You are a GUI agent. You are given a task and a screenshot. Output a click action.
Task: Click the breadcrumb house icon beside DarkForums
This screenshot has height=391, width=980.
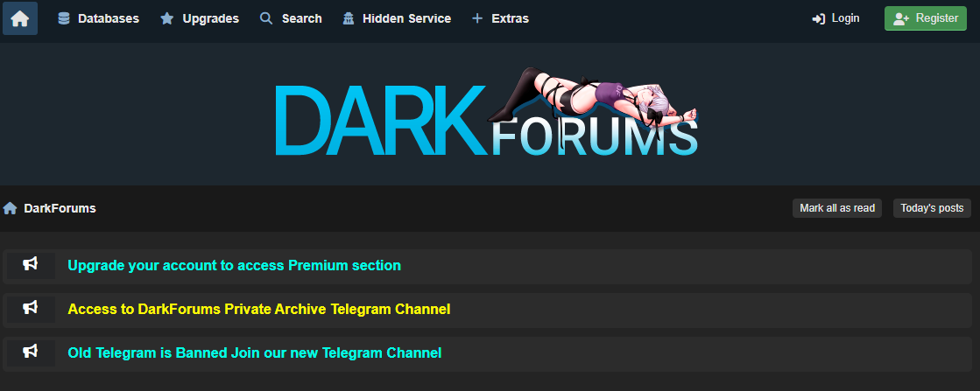click(10, 208)
